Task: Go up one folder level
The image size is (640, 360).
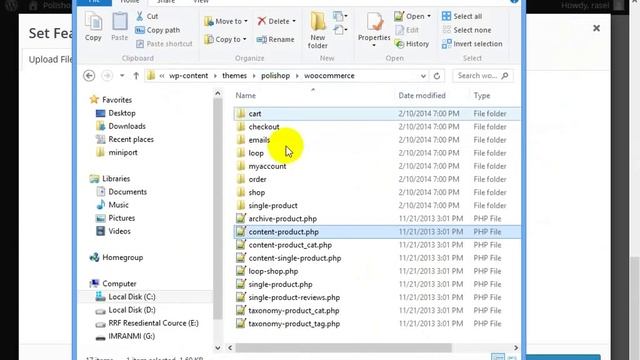Action: pyautogui.click(x=136, y=76)
